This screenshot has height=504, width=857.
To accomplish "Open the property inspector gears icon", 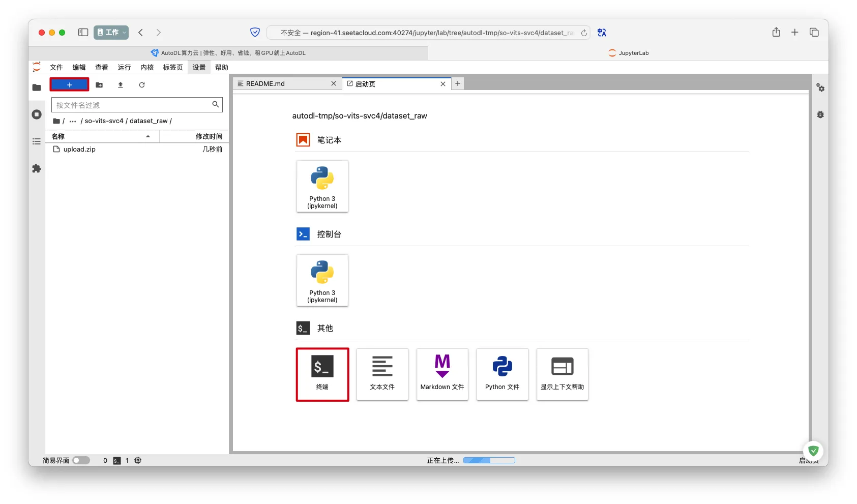I will 820,87.
